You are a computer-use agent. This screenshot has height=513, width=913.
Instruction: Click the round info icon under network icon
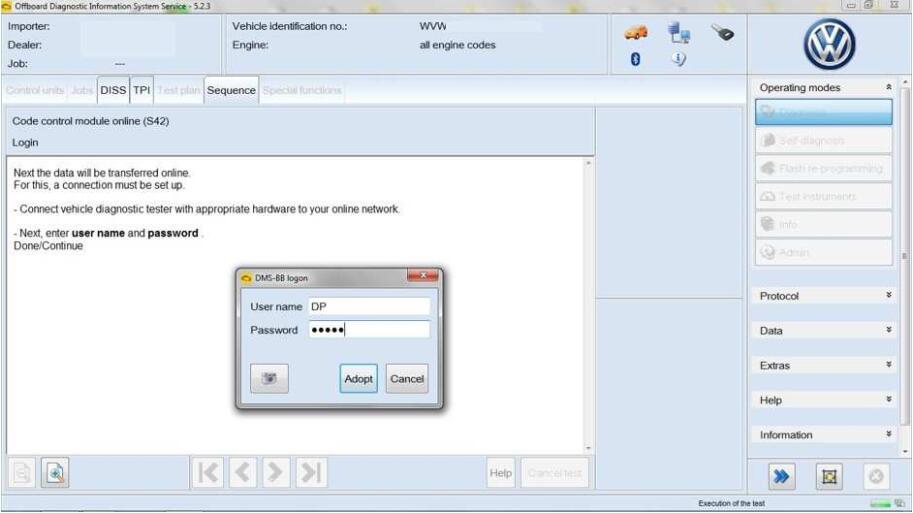(x=679, y=59)
